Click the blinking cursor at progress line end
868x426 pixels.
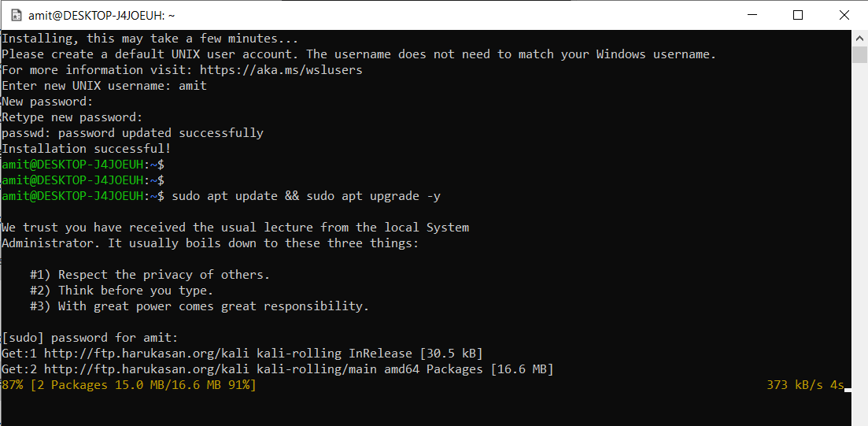pos(847,390)
